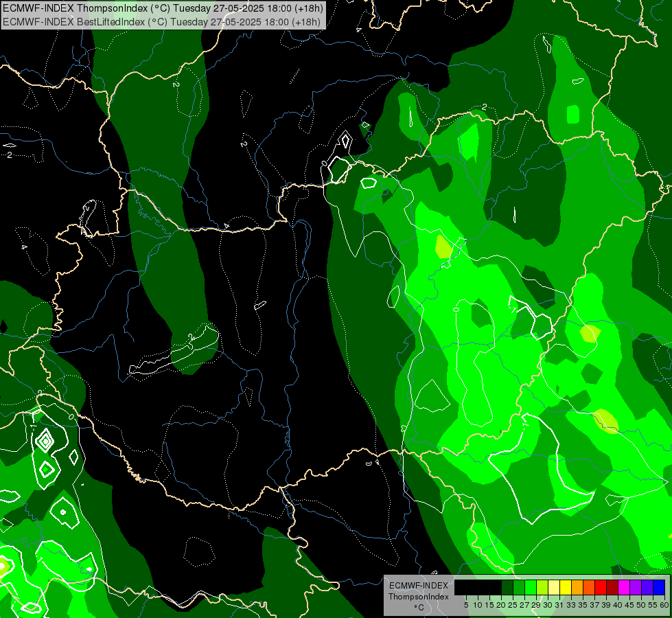
Task: Click the legend tick value 55
Action: [x=653, y=605]
